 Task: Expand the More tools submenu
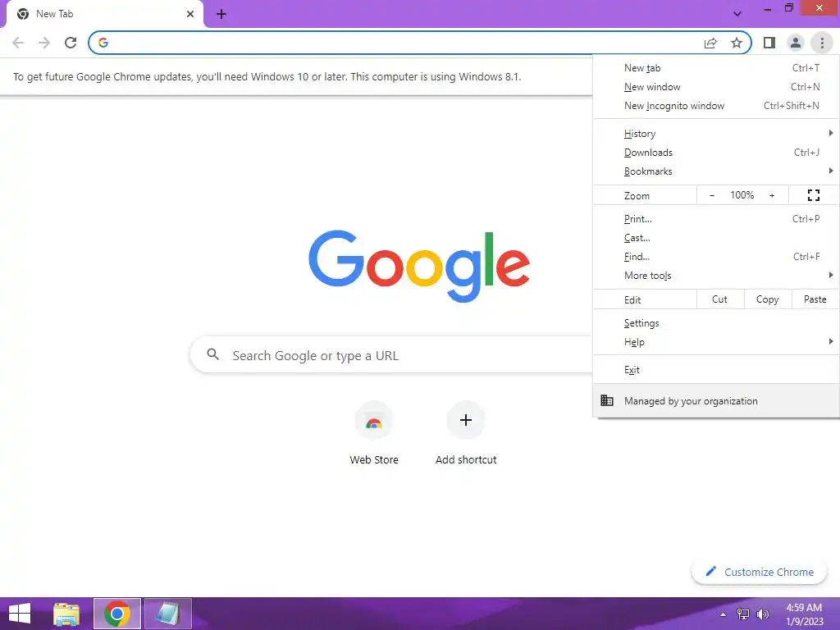click(716, 275)
